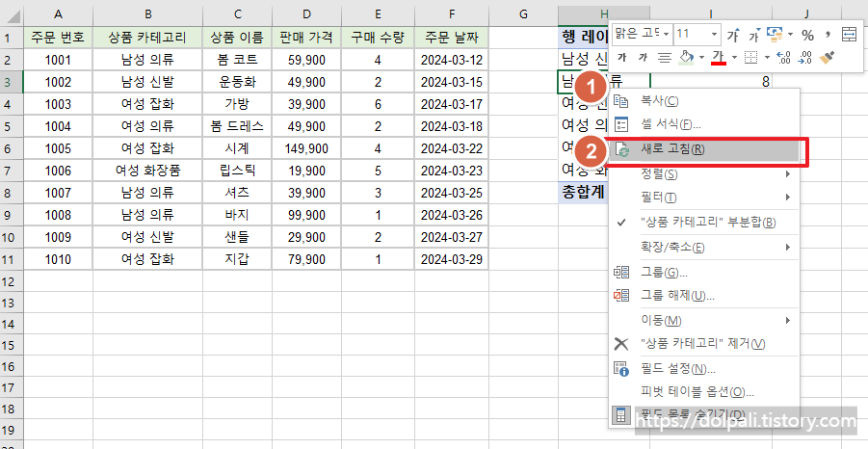This screenshot has height=449, width=868.
Task: Increase font size in the mini toolbar
Action: point(733,36)
